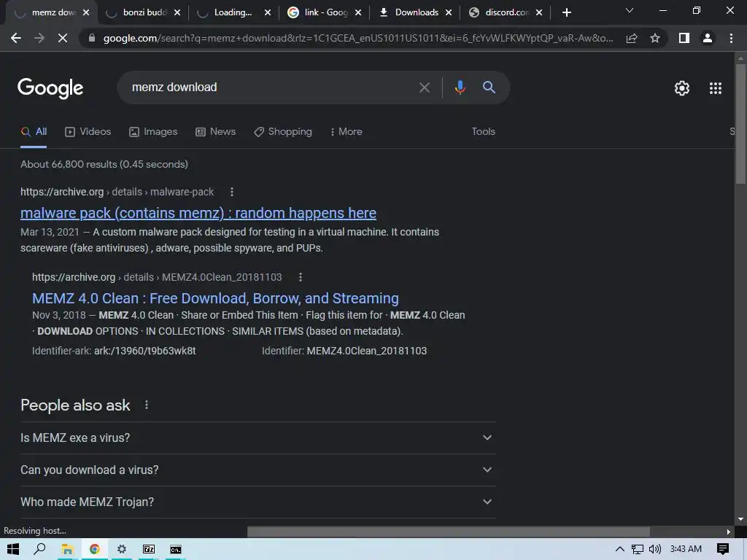Click the Google logo
747x560 pixels.
pyautogui.click(x=50, y=87)
